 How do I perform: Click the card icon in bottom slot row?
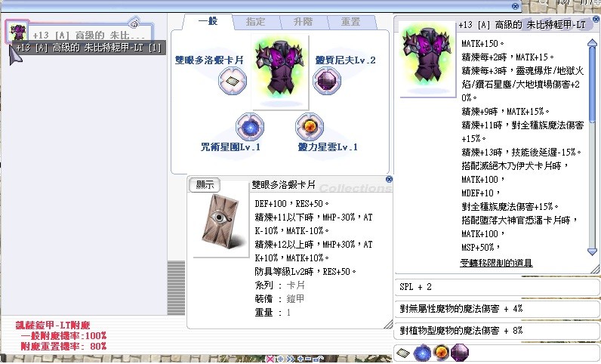(x=403, y=353)
